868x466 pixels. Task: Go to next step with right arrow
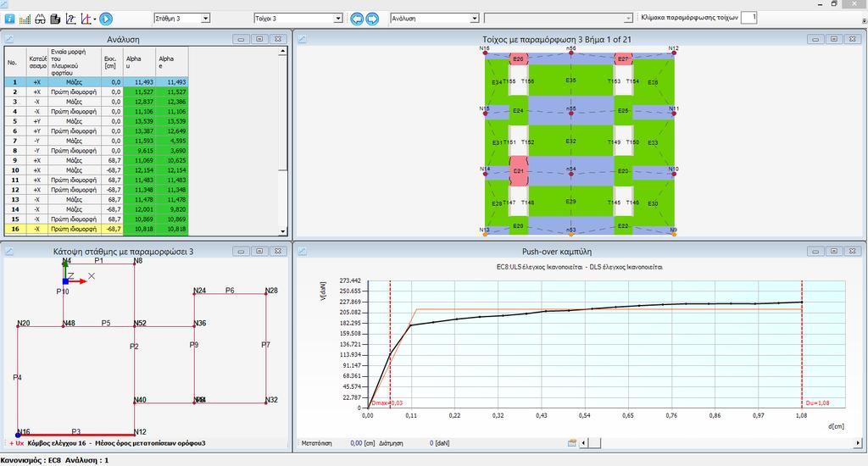point(373,19)
